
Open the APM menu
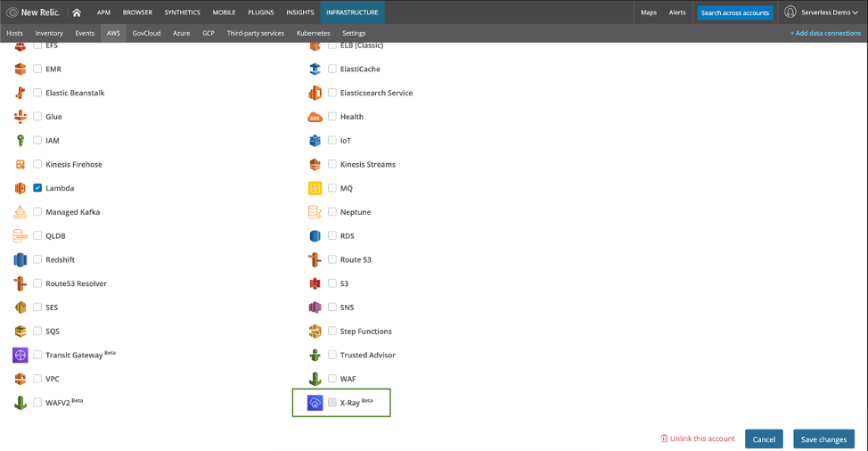tap(103, 12)
